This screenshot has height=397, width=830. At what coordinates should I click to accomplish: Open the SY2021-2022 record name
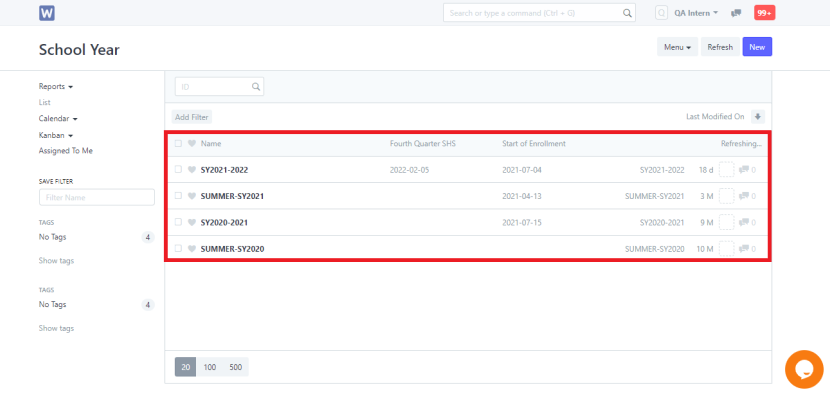coord(224,170)
